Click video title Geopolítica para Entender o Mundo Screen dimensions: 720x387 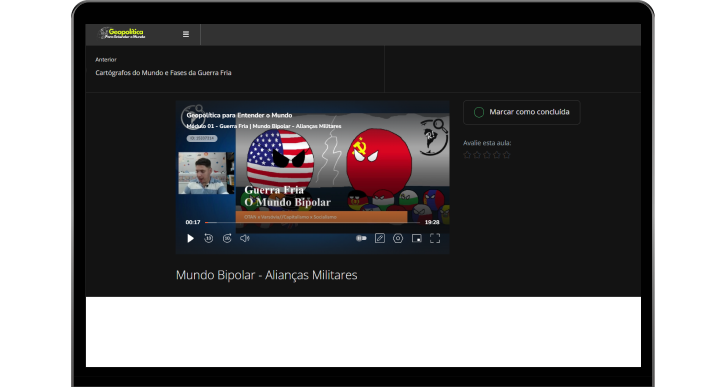[239, 115]
